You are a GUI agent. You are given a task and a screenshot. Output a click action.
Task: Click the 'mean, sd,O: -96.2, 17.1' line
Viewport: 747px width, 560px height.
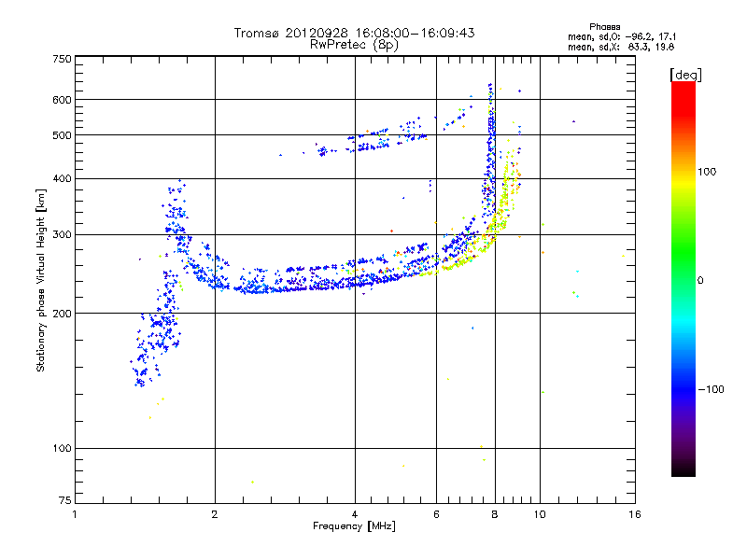[x=622, y=36]
